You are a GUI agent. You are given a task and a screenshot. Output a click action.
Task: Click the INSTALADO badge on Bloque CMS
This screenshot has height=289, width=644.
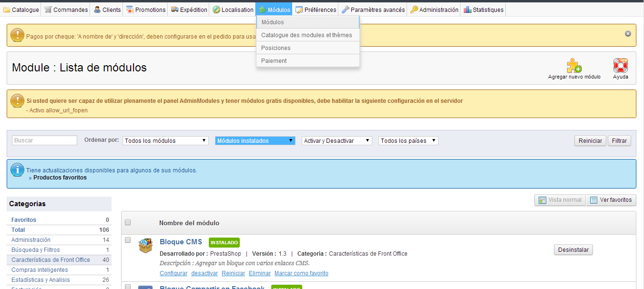point(224,242)
